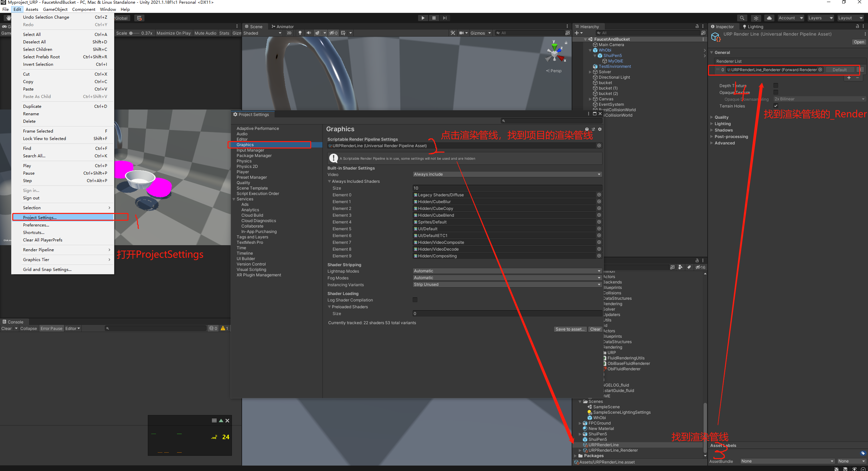Click the Inspector lock icon
The height and width of the screenshot is (471, 868).
coord(857,26)
